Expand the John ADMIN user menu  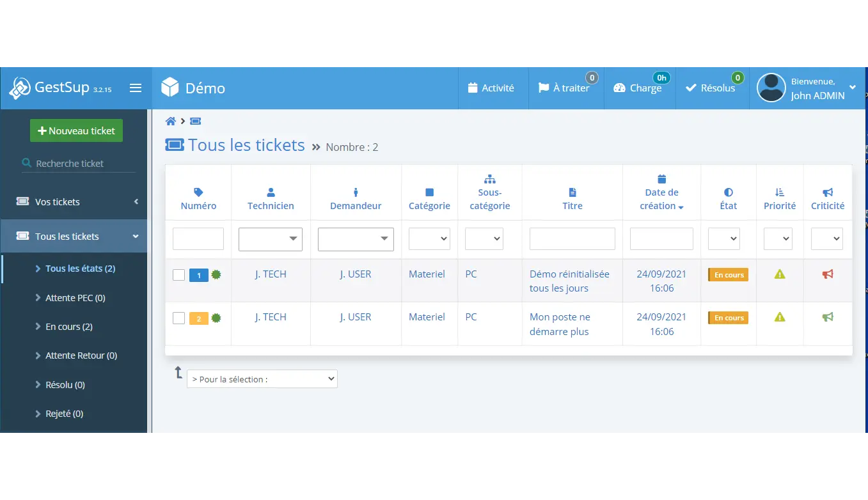coord(851,88)
